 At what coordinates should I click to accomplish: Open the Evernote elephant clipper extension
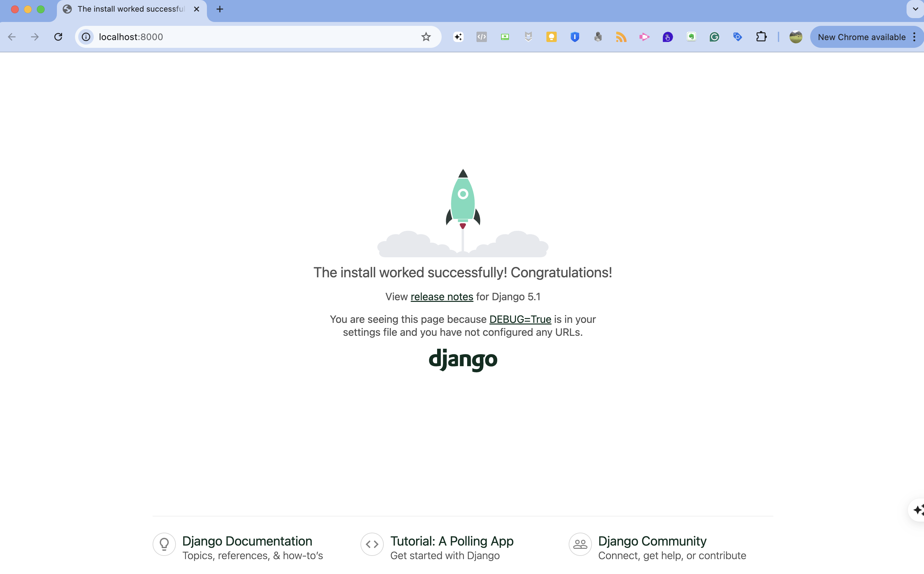[x=691, y=37]
